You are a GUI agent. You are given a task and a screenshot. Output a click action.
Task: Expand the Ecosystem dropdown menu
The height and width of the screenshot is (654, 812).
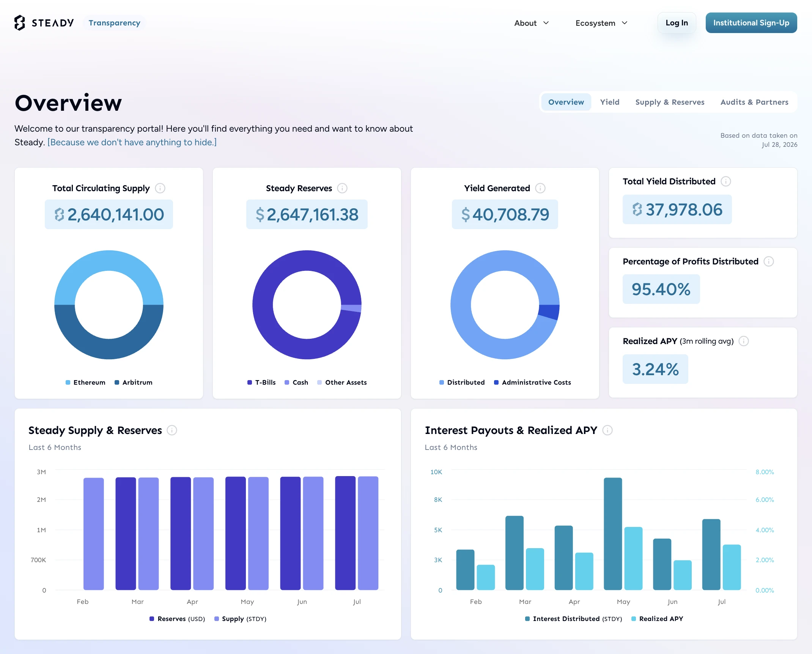601,23
